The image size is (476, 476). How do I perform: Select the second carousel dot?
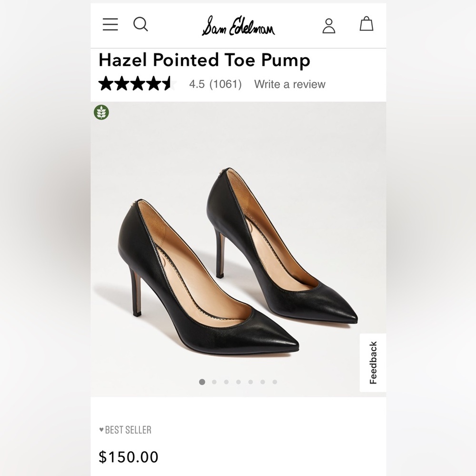click(x=214, y=381)
